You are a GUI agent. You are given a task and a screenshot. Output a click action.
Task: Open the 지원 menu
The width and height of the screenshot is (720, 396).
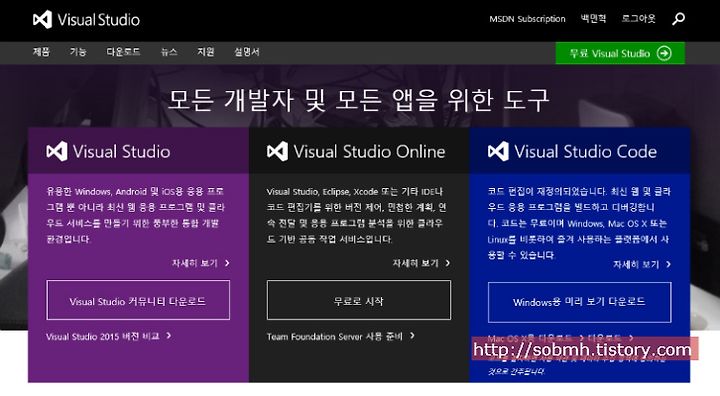206,52
